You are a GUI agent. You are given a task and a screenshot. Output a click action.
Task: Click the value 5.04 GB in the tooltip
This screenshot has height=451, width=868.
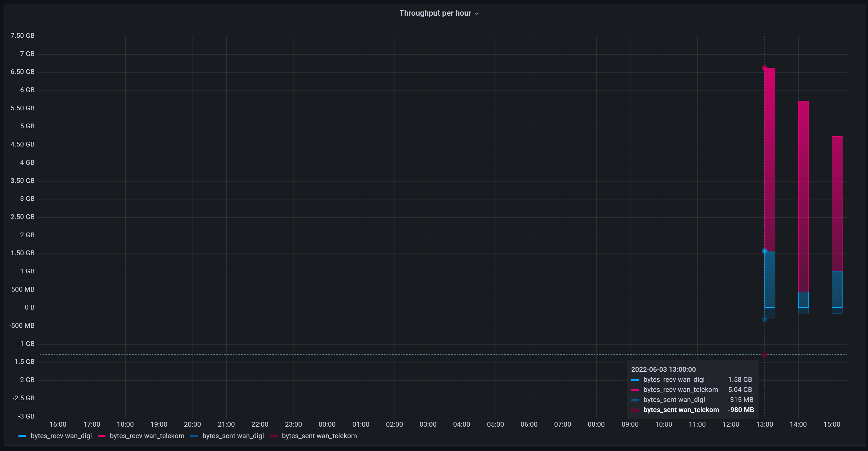point(740,390)
